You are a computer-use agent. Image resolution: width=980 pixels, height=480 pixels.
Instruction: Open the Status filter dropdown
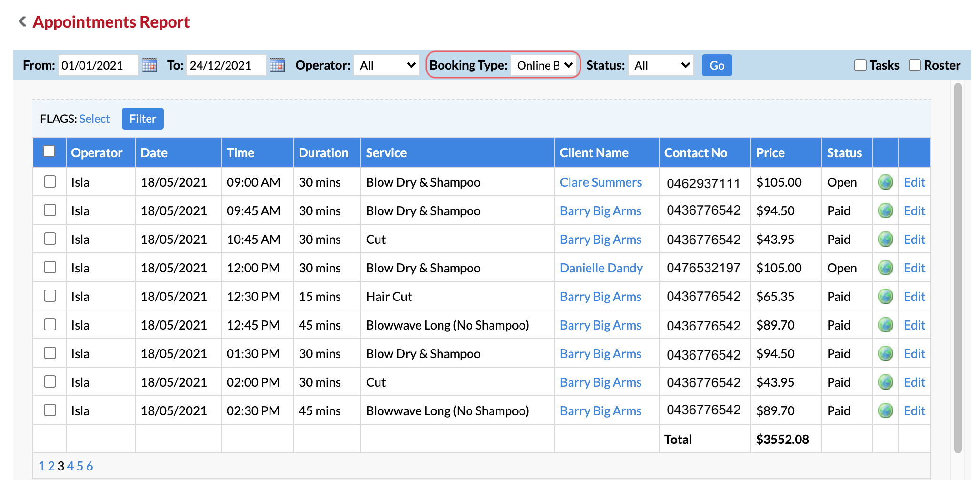[661, 65]
